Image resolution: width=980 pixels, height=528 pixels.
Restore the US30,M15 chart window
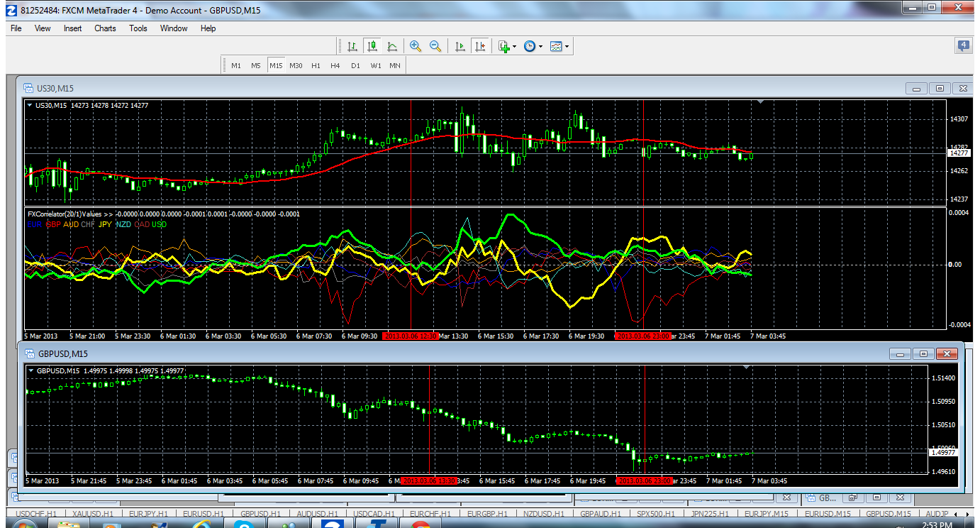tap(940, 88)
